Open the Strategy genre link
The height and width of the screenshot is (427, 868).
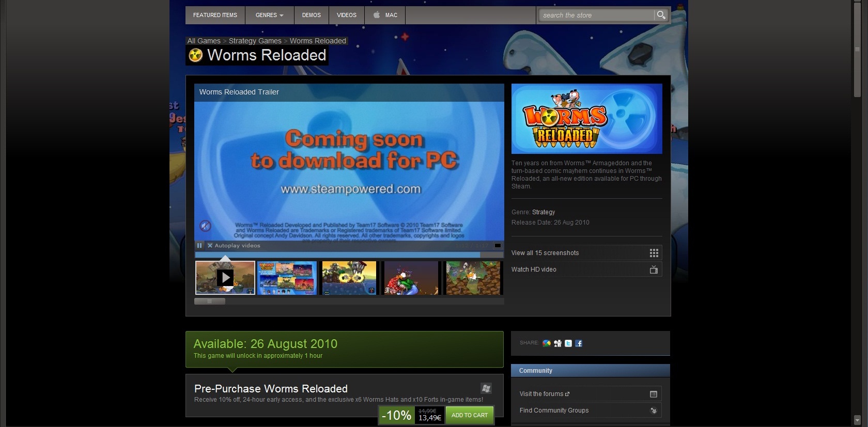(x=544, y=212)
